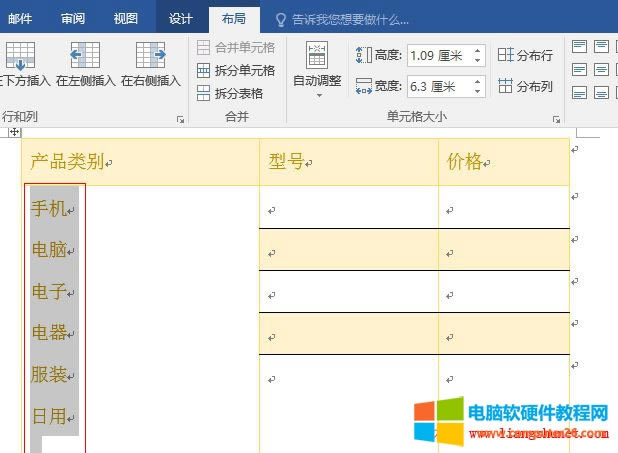Screen dimensions: 618x453
Task: Click Distribute Rows (分布行)
Action: tap(525, 54)
